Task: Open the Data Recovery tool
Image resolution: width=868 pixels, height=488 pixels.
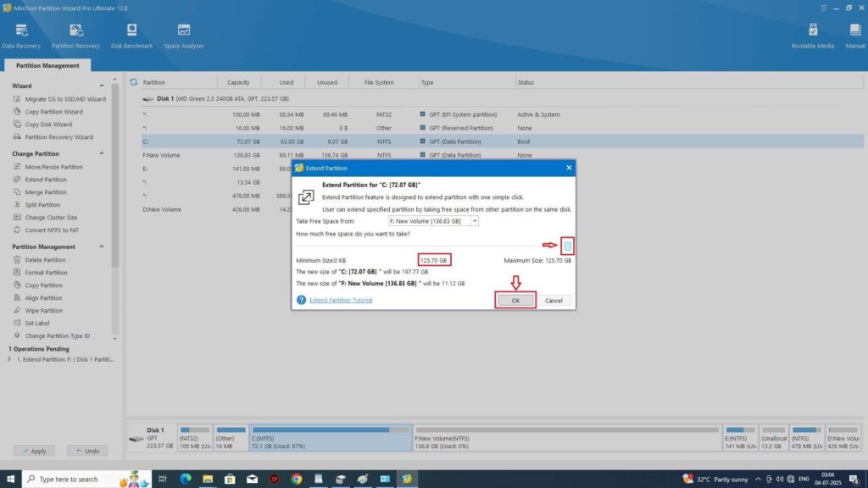Action: [x=20, y=34]
